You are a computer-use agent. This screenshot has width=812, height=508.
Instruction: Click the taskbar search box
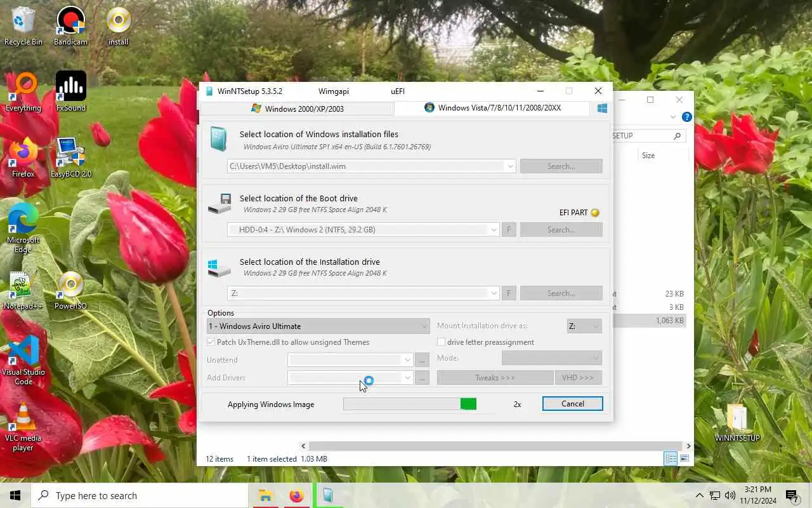(140, 495)
